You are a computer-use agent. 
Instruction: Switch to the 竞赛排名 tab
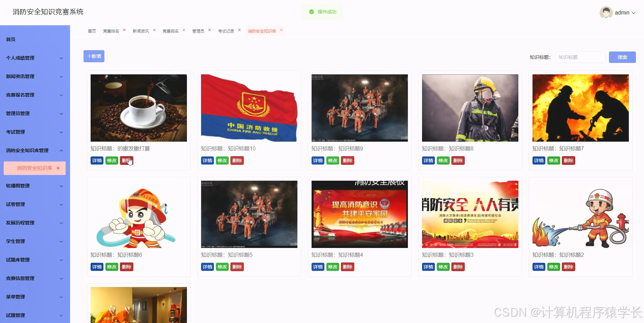point(111,31)
